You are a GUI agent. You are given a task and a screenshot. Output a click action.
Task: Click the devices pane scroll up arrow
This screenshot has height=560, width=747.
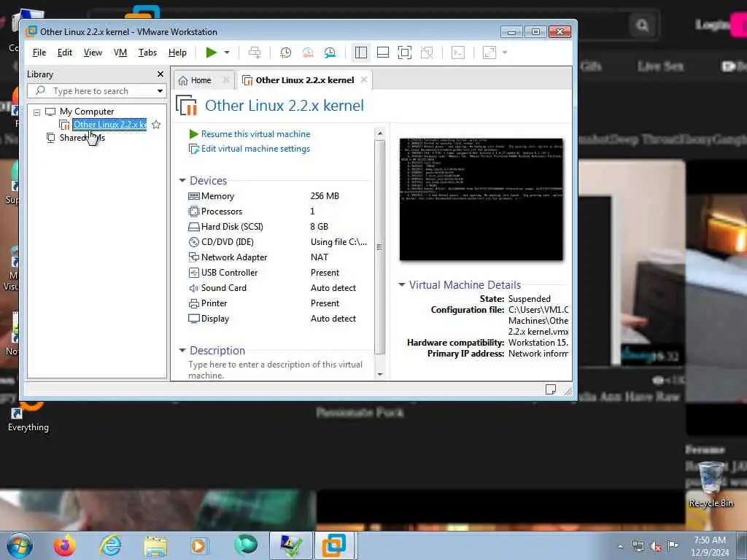point(379,133)
